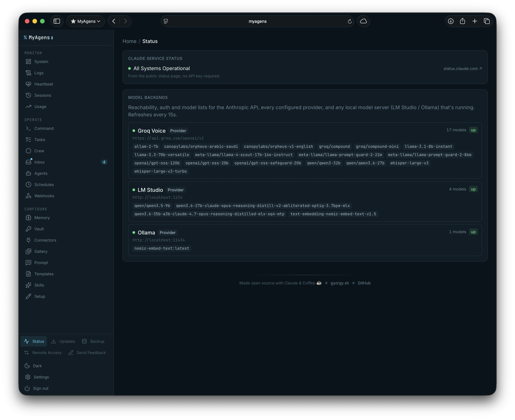Open the Gallery page

coord(36,251)
